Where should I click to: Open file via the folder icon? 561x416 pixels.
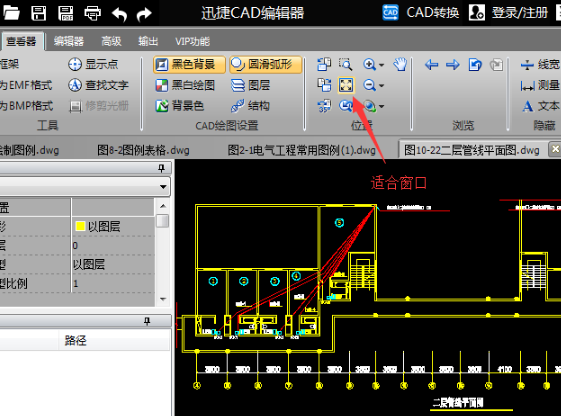click(11, 13)
